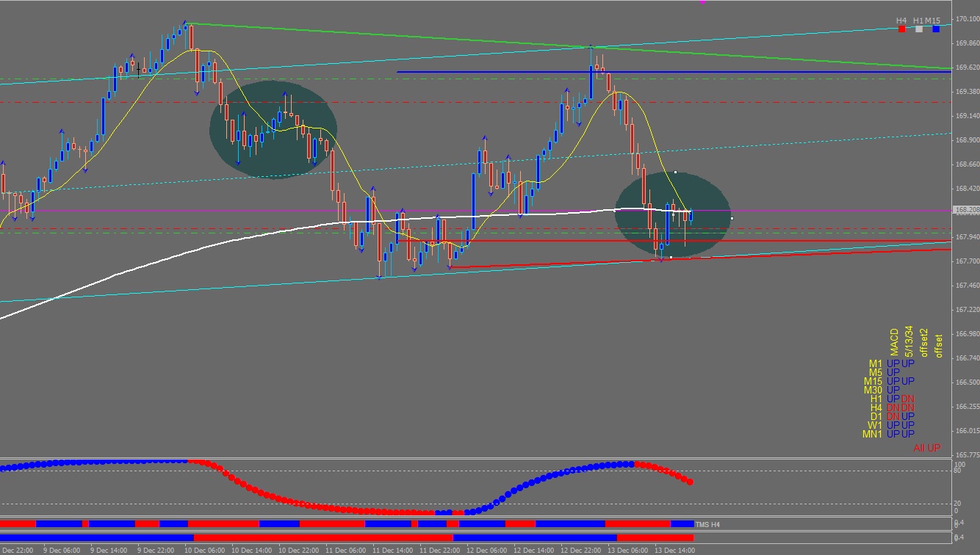Select the M30 row label in dashboard

click(x=873, y=390)
